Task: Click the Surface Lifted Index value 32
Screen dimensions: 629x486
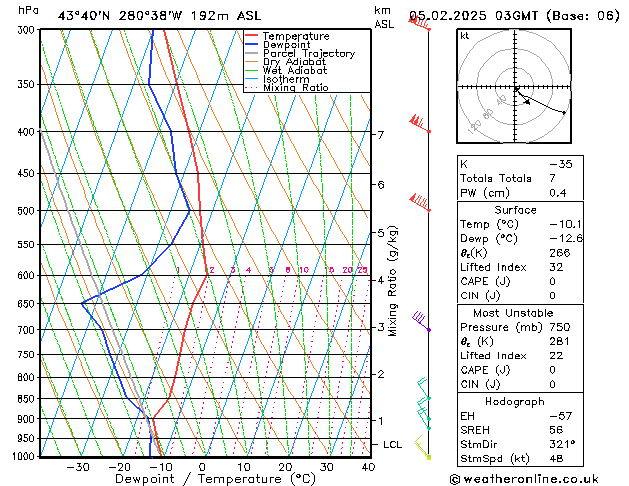Action: [556, 267]
